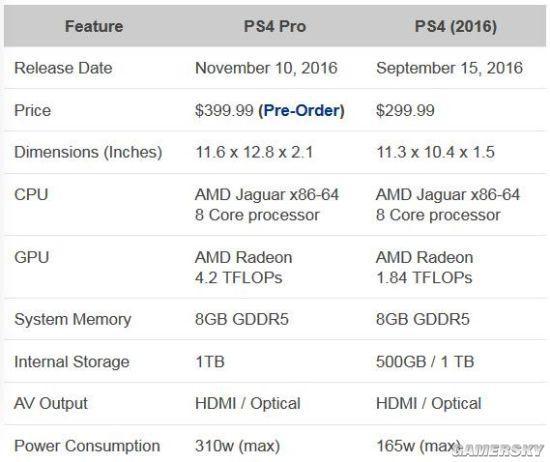Click the $299.99 price cell

click(x=405, y=111)
